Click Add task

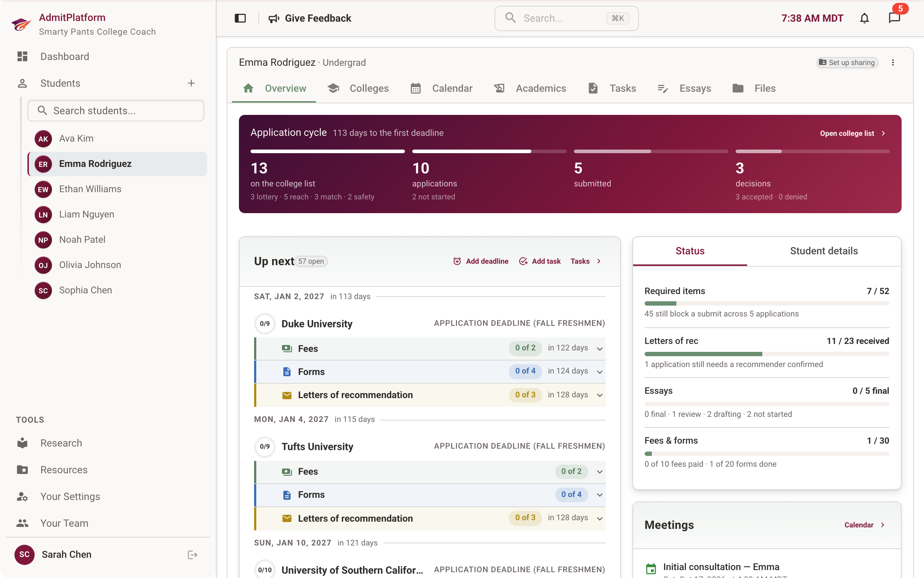(540, 261)
